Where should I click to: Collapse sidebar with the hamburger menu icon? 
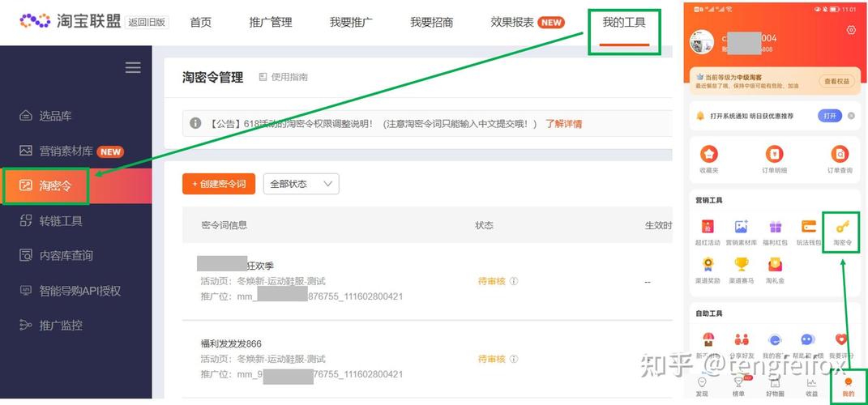(x=133, y=67)
